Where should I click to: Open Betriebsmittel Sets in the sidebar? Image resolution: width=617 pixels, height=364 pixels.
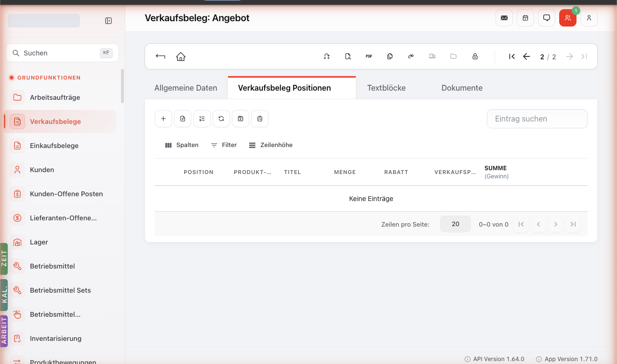[60, 290]
